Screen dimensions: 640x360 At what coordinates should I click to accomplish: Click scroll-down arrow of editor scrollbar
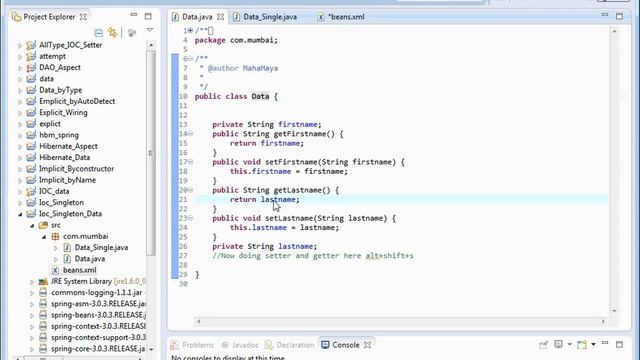click(614, 311)
